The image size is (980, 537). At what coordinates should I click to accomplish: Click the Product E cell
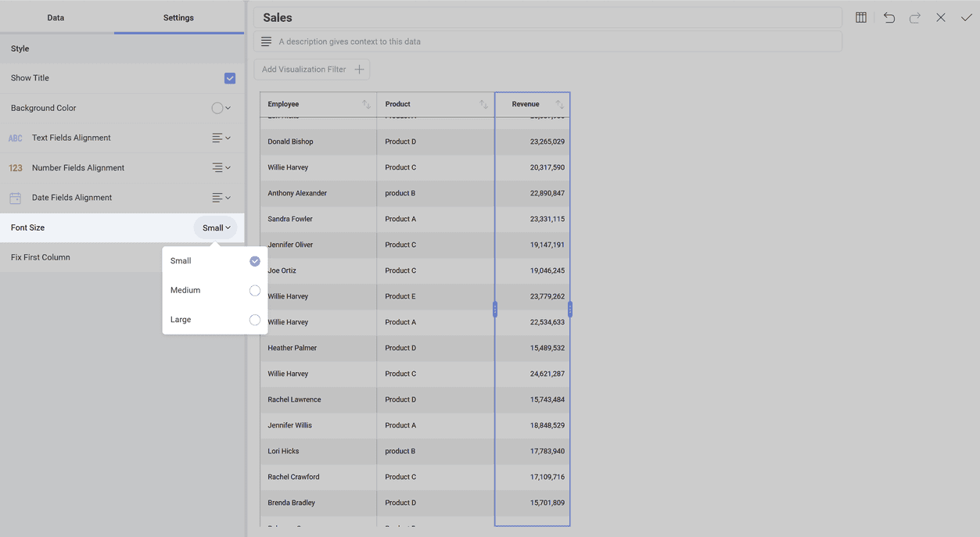click(x=436, y=296)
